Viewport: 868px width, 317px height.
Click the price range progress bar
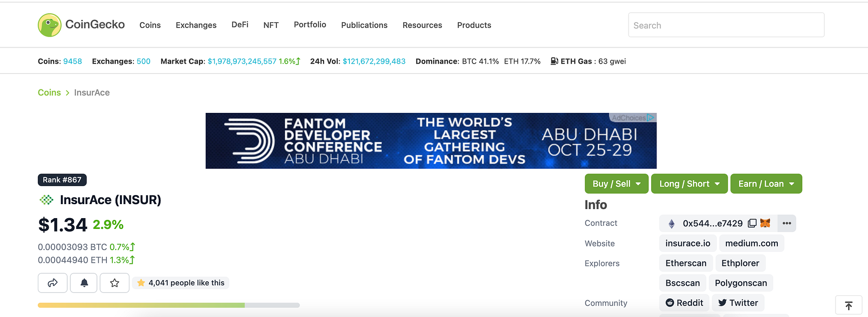tap(169, 305)
